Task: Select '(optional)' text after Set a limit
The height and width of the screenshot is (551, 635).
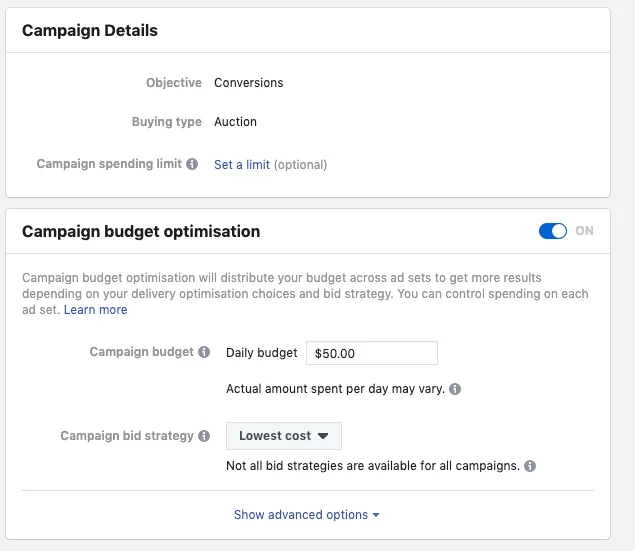Action: [x=300, y=165]
